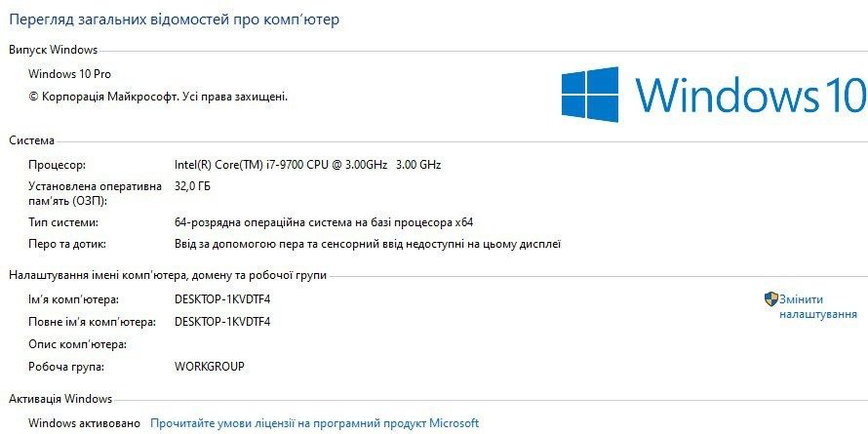The height and width of the screenshot is (434, 868).
Task: Click the Система section header
Action: click(32, 140)
